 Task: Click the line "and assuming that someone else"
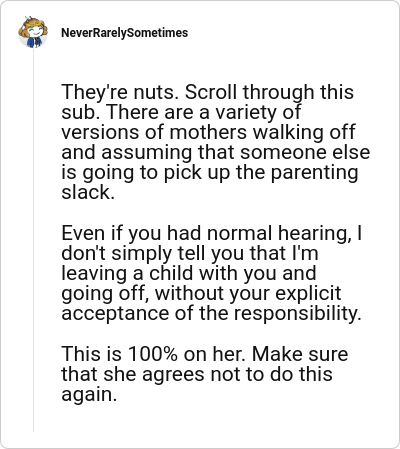pos(216,152)
